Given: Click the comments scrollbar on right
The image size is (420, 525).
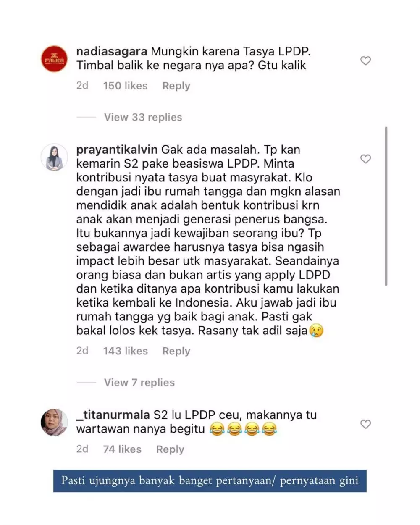Looking at the screenshot, I should pyautogui.click(x=386, y=206).
